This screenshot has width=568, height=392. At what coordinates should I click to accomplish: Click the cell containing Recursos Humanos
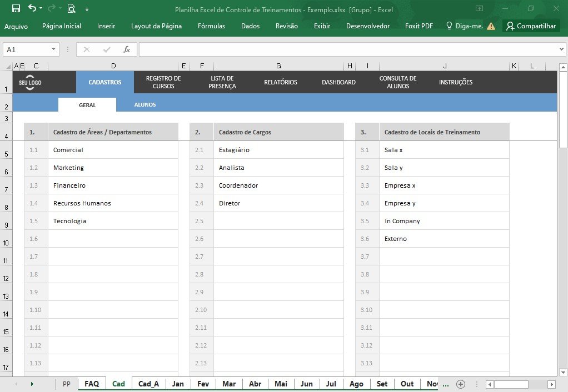[x=113, y=203]
